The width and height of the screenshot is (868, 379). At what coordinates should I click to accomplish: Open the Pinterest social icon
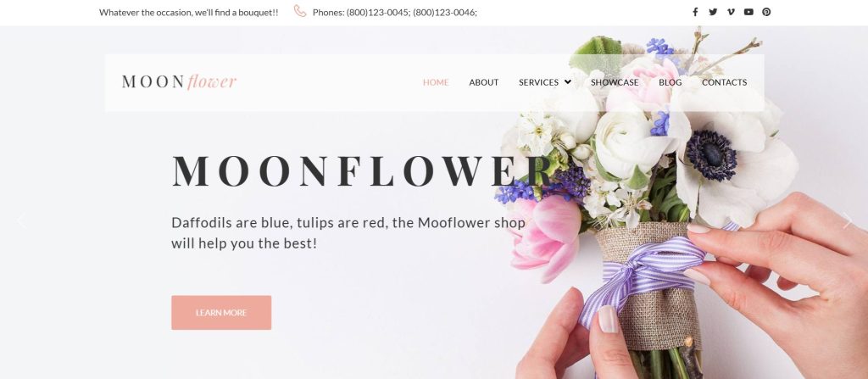766,12
